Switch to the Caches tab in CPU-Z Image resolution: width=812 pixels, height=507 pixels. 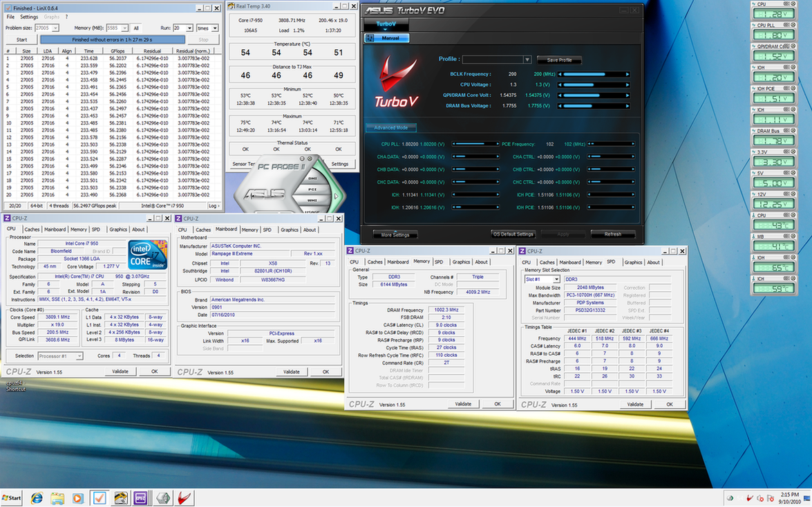(x=32, y=230)
